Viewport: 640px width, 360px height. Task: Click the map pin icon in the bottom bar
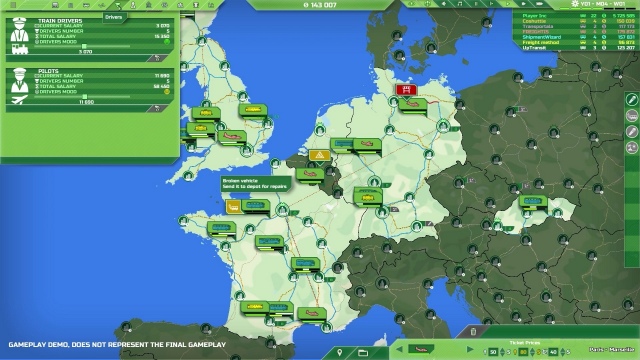(x=340, y=353)
